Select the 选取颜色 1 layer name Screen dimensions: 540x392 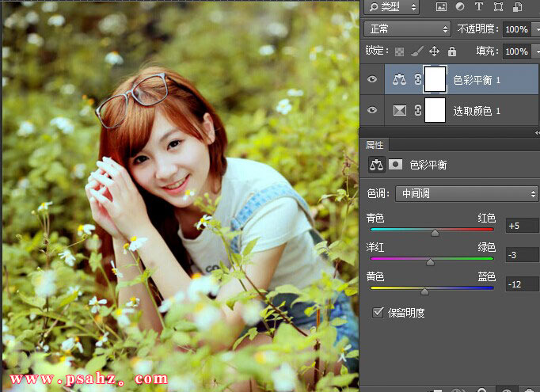point(477,111)
